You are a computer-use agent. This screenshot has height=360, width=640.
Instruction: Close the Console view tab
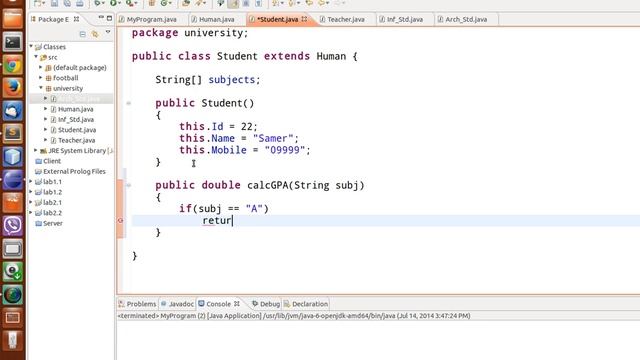[237, 304]
